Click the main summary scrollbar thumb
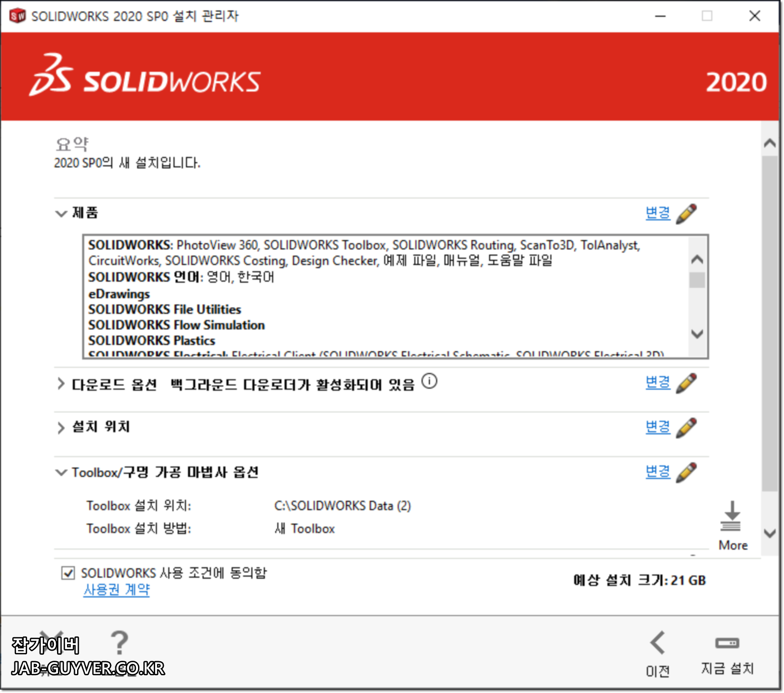 coord(770,323)
